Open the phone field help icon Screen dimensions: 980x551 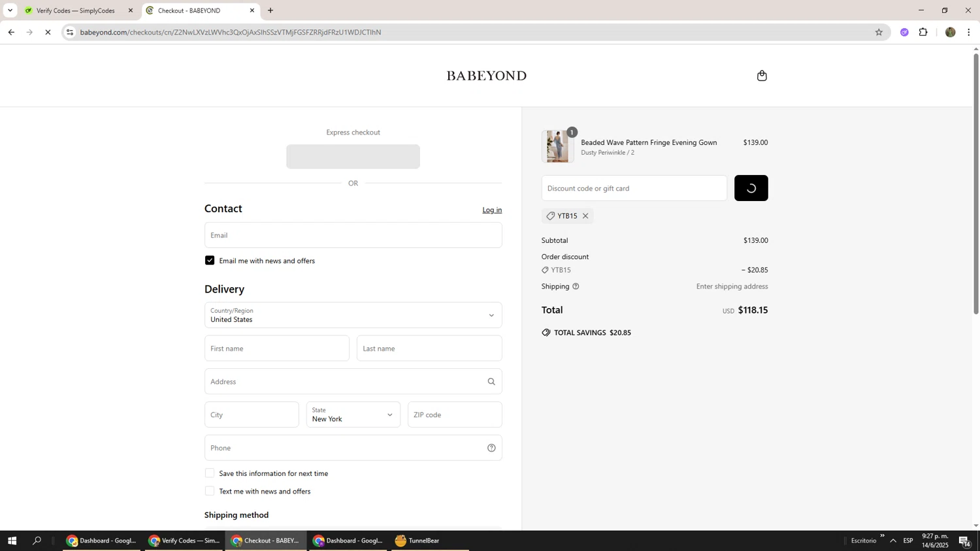[x=491, y=448]
